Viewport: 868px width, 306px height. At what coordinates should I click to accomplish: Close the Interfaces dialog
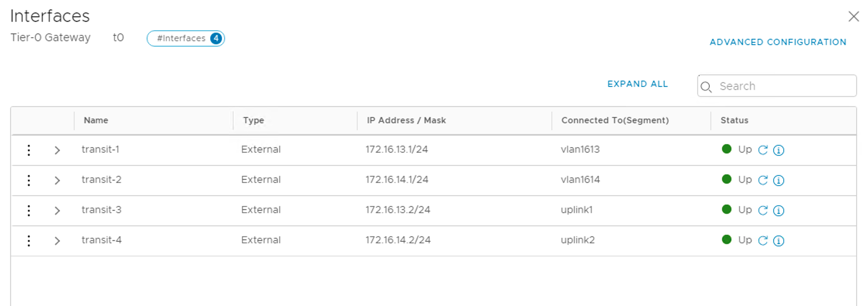pos(853,17)
